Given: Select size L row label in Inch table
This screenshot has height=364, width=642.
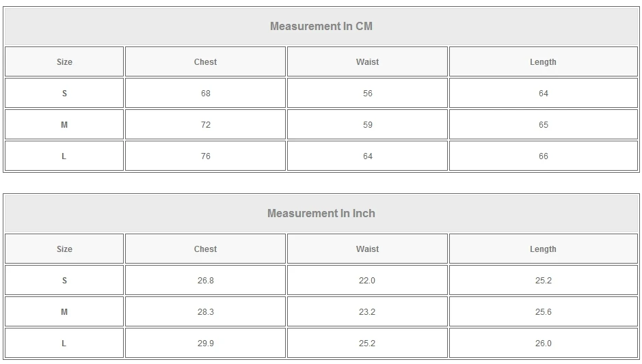Looking at the screenshot, I should (64, 344).
